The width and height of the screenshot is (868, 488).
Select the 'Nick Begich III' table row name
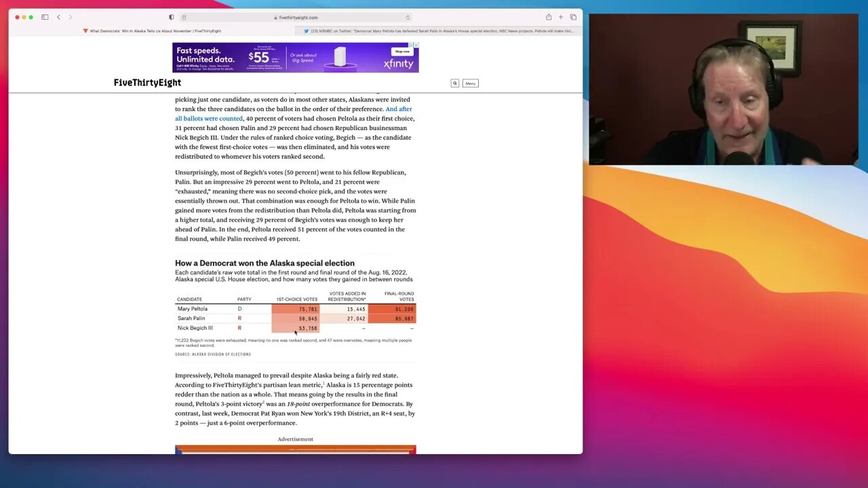195,328
